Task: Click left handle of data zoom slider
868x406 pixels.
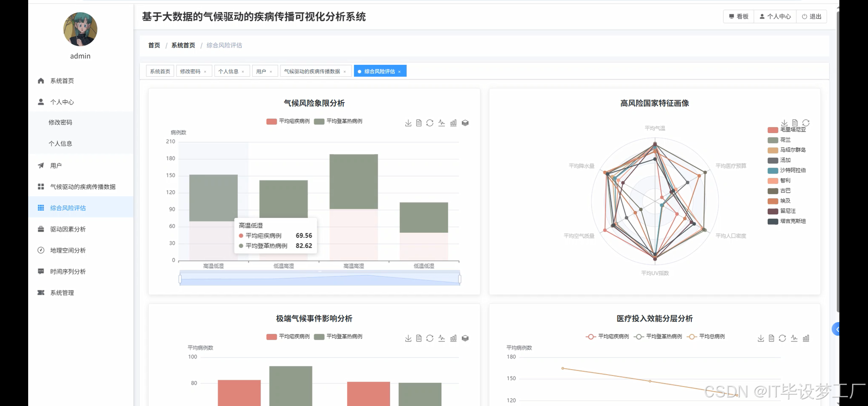Action: [180, 279]
